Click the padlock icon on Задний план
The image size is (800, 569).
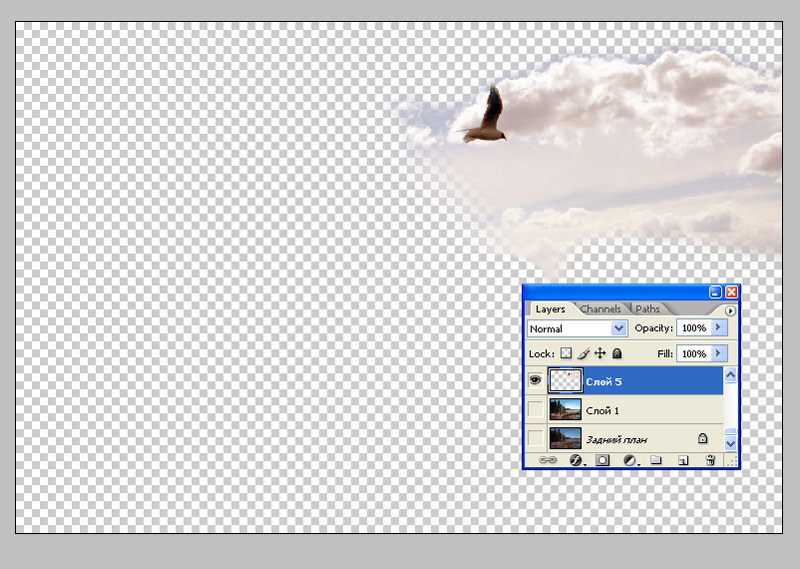tap(703, 438)
